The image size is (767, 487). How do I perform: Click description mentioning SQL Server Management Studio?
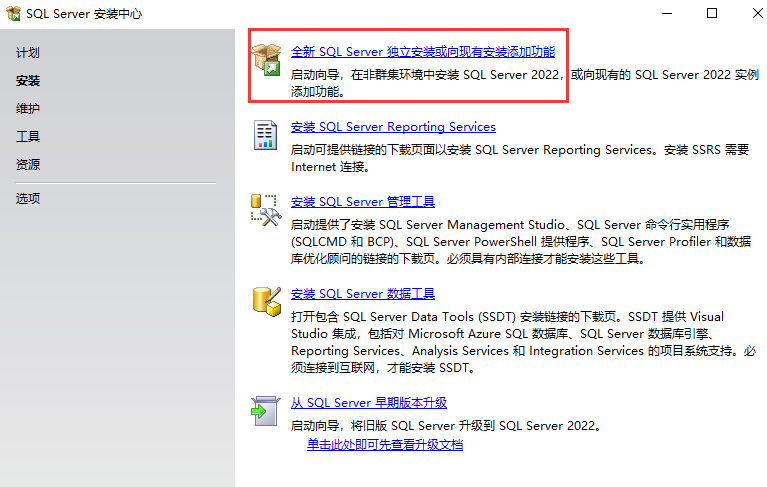(x=521, y=242)
